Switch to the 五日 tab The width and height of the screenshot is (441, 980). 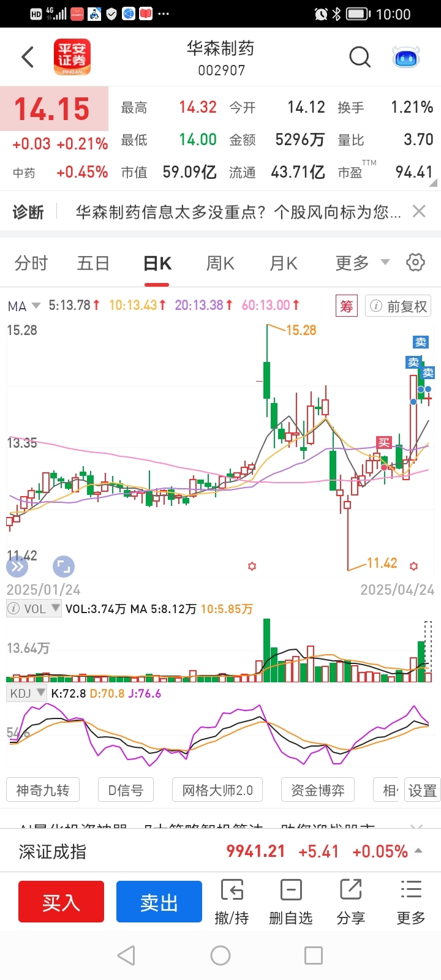click(93, 263)
